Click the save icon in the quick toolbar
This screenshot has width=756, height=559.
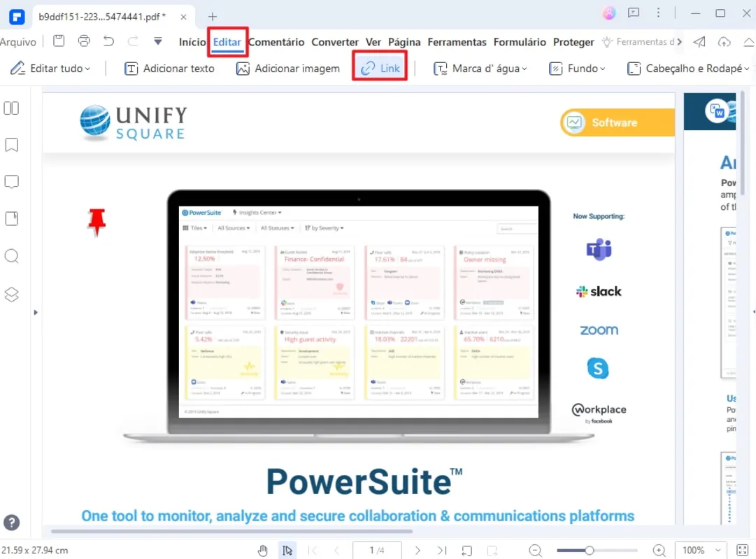point(59,41)
